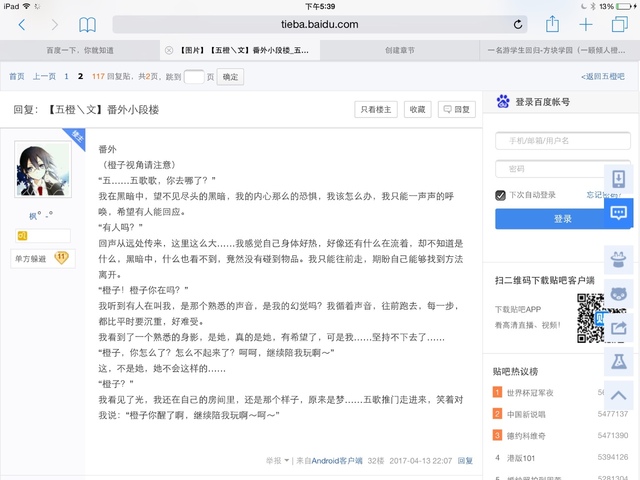
Task: Switch to the 创建章节 tab
Action: tap(400, 48)
